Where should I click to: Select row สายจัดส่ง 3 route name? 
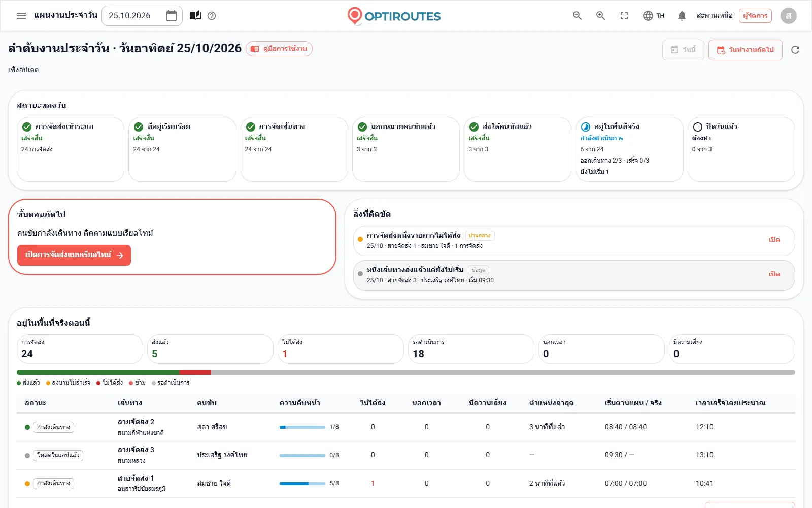coord(136,450)
